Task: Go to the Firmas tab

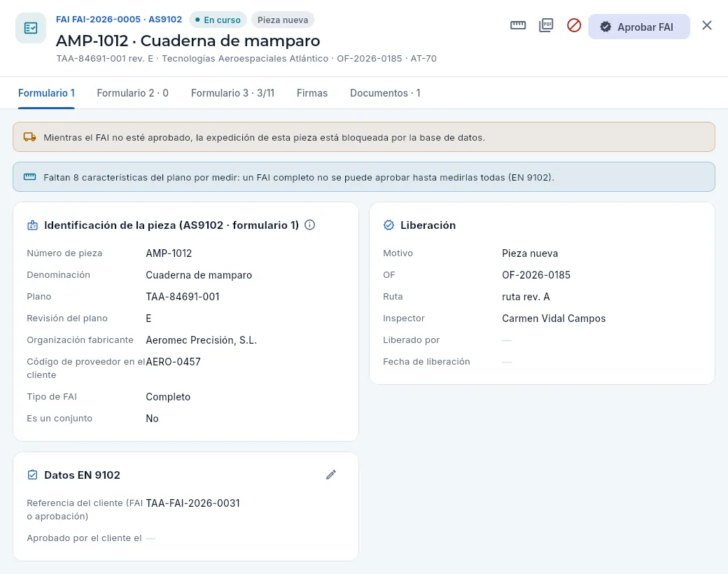Action: 312,93
